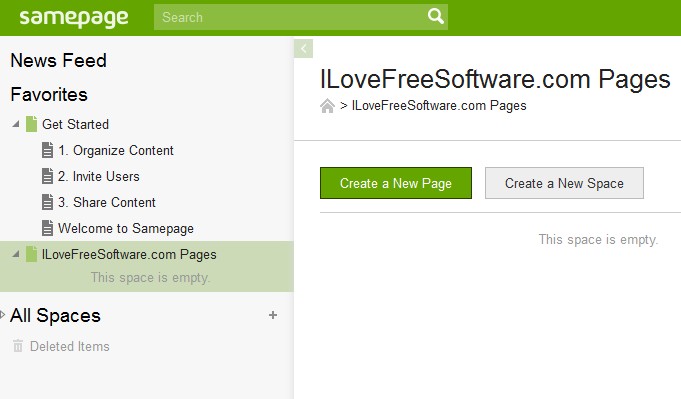The image size is (681, 399).
Task: Open 3. Share Content page
Action: tap(106, 202)
